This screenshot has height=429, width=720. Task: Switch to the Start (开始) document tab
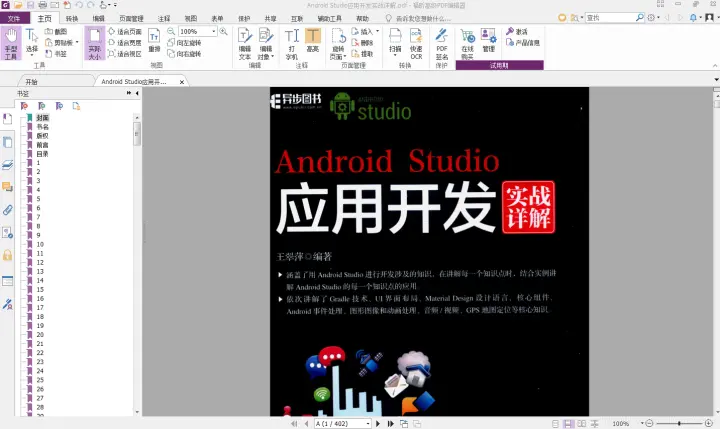coord(31,81)
